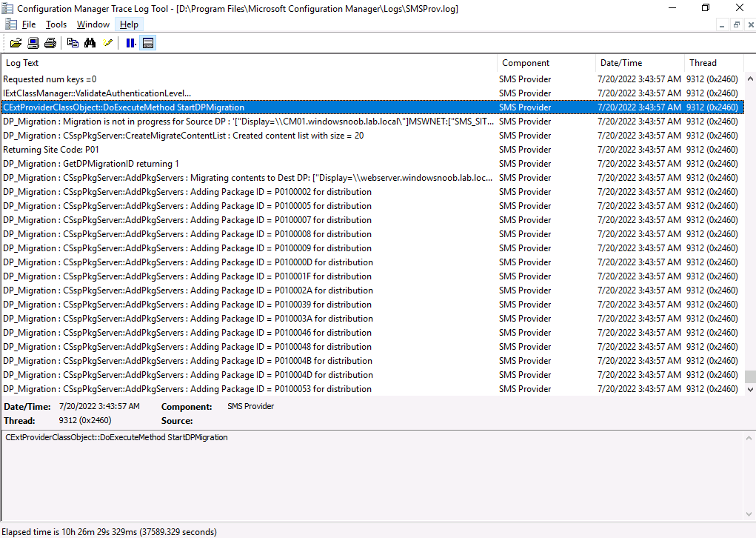Select the row for Package ID P0100039
This screenshot has height=538, width=756.
pyautogui.click(x=372, y=305)
